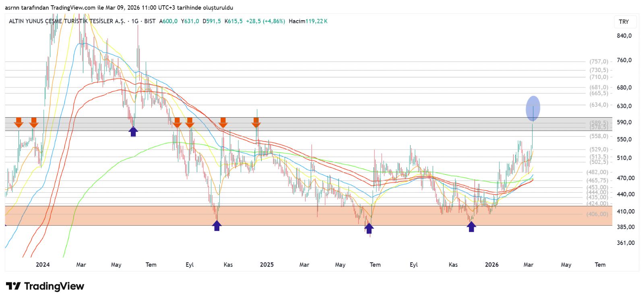This screenshot has width=644, height=301.
Task: Select the rightmost orange down arrow marker
Action: 256,122
